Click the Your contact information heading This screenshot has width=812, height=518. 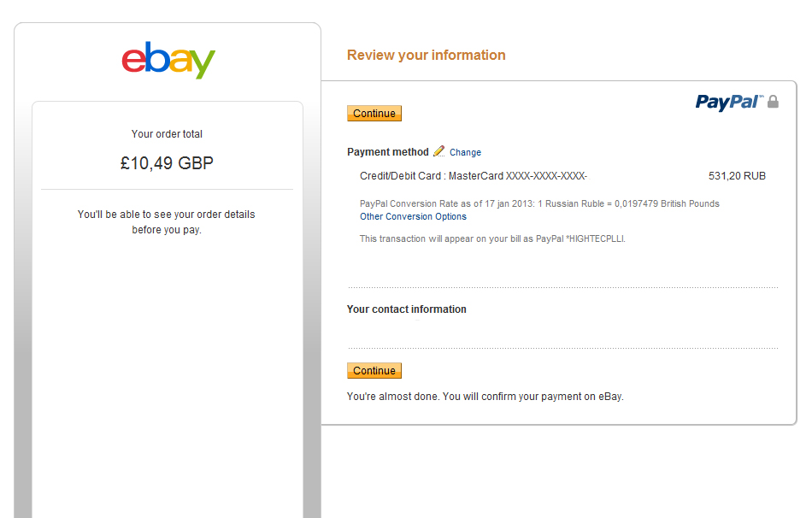coord(407,309)
